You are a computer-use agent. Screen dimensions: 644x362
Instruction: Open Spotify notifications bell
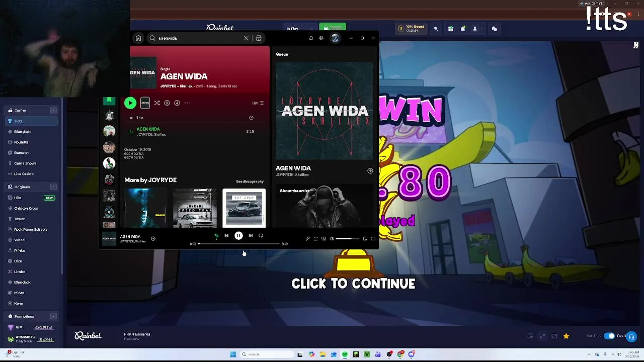click(311, 38)
